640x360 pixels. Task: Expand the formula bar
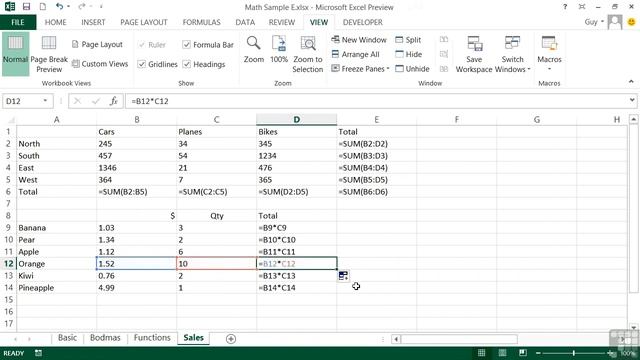point(632,100)
